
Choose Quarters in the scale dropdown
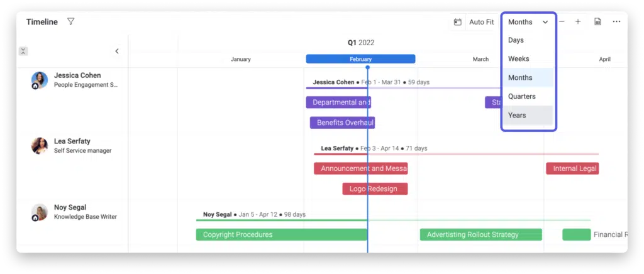[521, 97]
